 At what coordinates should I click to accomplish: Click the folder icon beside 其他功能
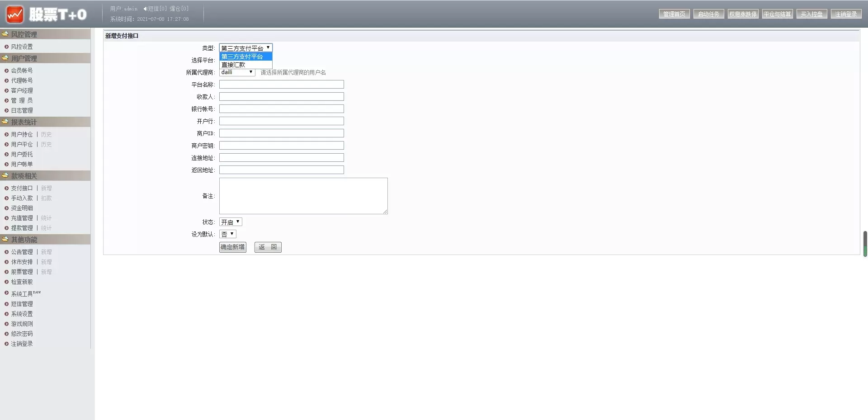point(5,239)
